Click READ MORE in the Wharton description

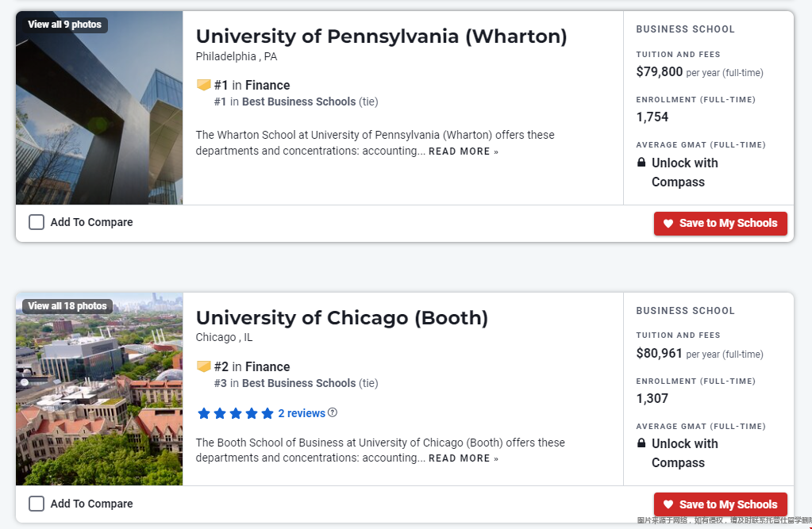point(464,151)
